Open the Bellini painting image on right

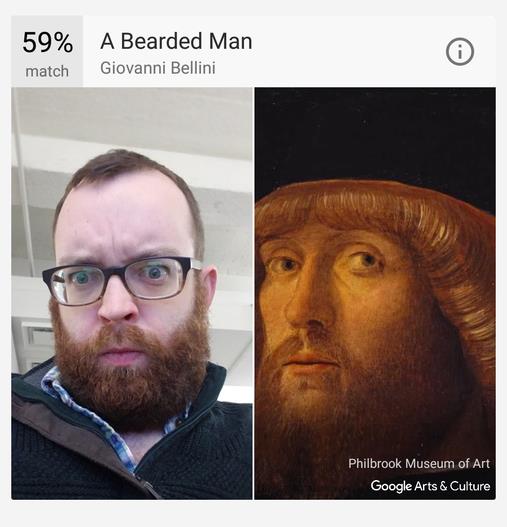pyautogui.click(x=375, y=293)
